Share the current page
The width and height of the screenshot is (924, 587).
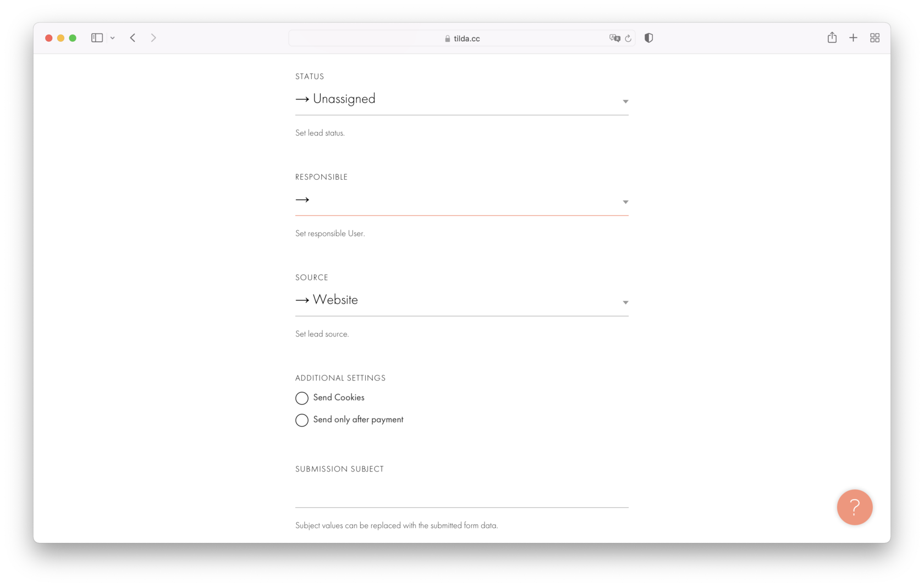tap(832, 37)
